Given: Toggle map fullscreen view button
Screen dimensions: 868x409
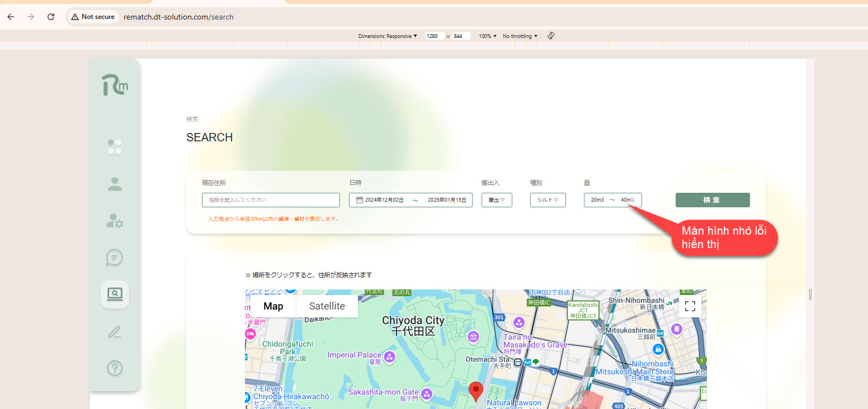Looking at the screenshot, I should (690, 306).
